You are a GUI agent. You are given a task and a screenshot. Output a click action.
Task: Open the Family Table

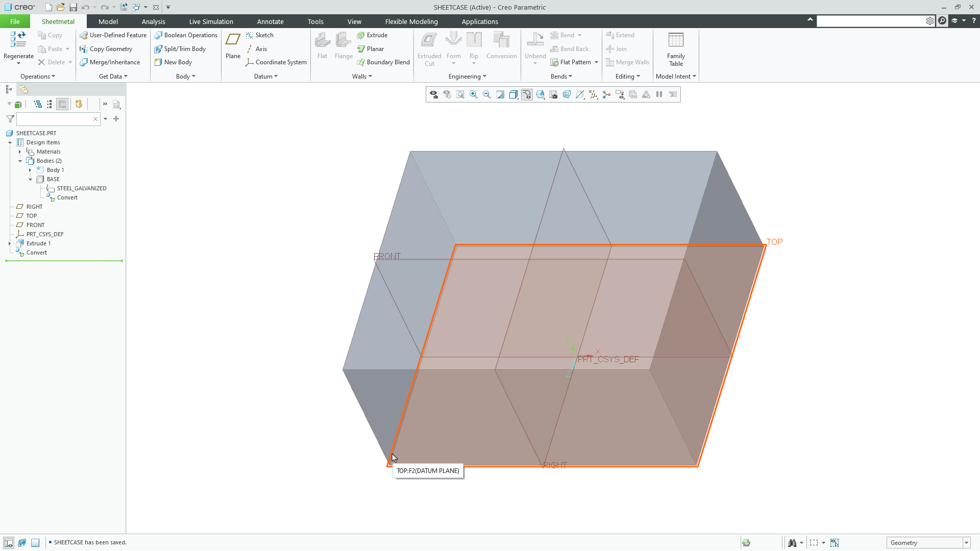point(676,49)
